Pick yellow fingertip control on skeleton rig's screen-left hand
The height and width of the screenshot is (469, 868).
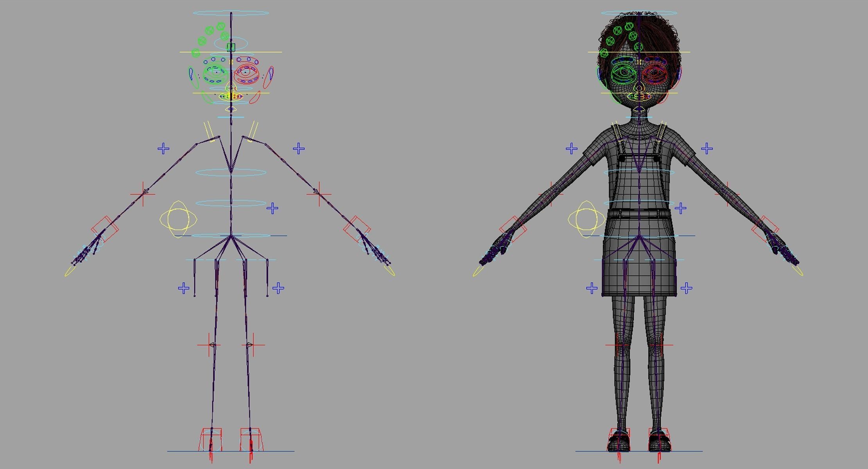tap(70, 271)
